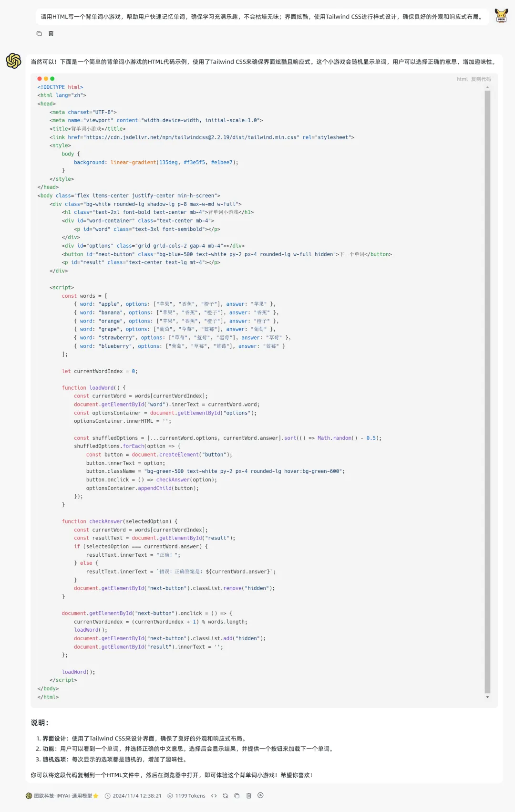Click 复制代码 to copy the code block
Image resolution: width=515 pixels, height=812 pixels.
(481, 79)
